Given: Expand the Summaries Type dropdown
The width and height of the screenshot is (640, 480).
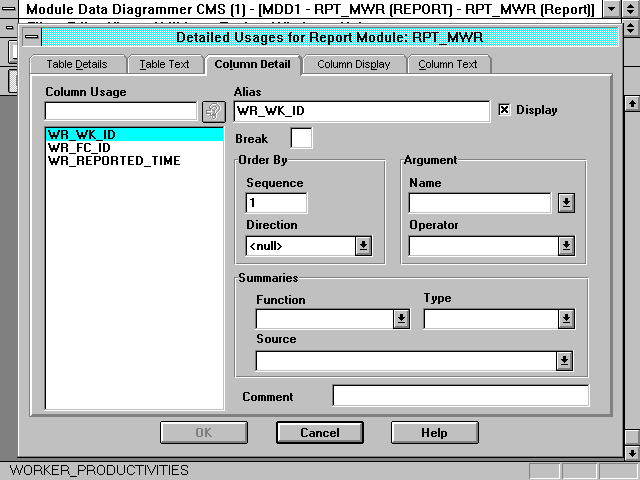Looking at the screenshot, I should coord(566,319).
